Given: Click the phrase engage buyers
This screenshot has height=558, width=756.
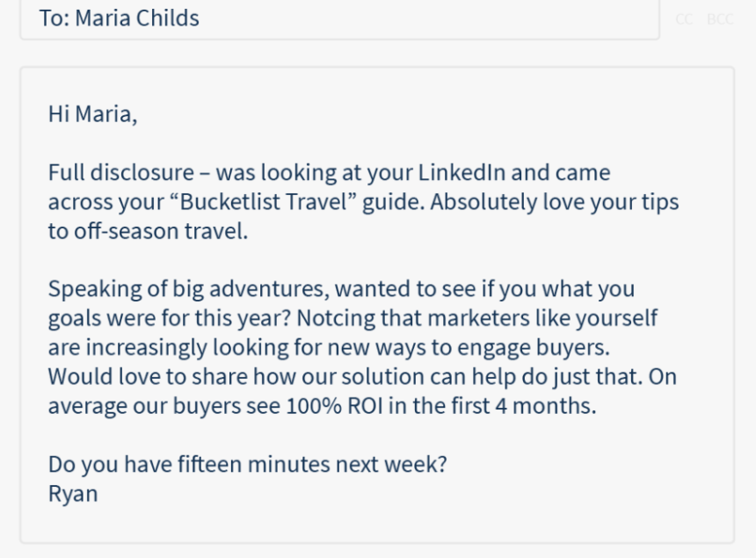Looking at the screenshot, I should [x=534, y=347].
